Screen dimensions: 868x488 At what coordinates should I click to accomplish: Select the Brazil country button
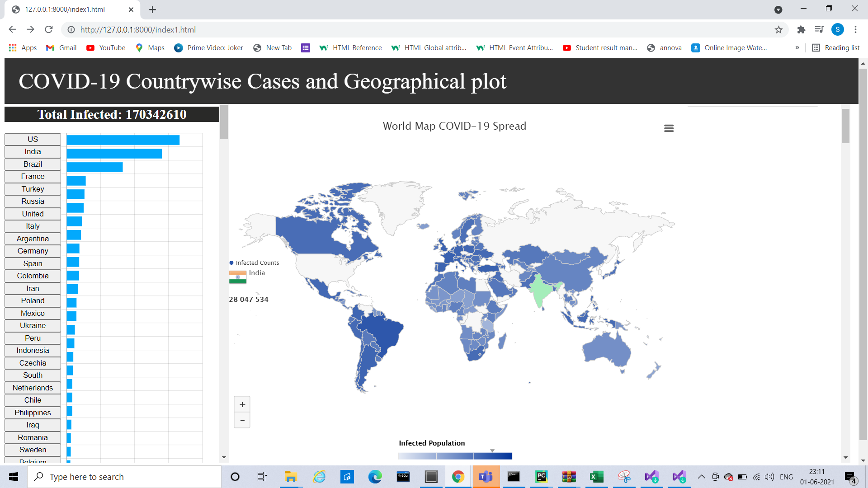(33, 164)
